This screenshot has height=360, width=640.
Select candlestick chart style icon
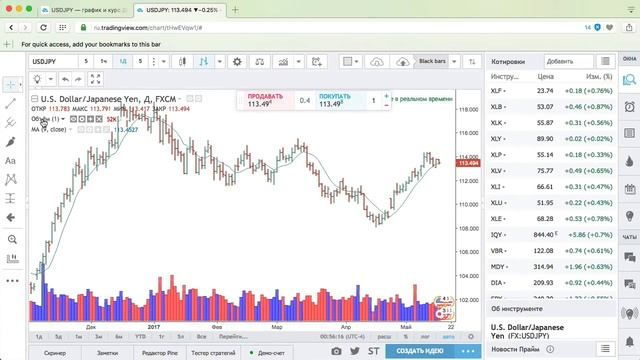click(x=182, y=62)
